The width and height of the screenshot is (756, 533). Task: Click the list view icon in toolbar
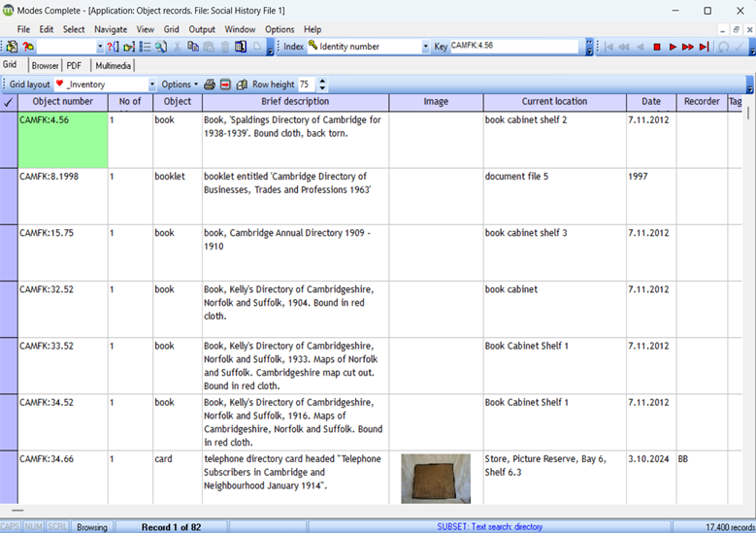tap(145, 47)
